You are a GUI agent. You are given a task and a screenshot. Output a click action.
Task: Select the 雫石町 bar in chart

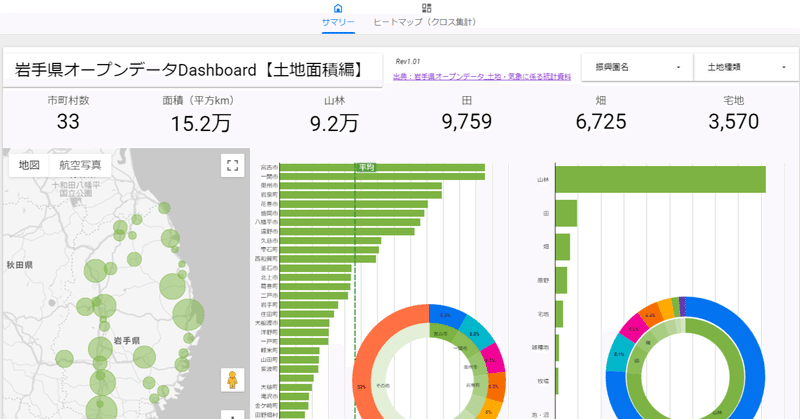[x=330, y=250]
